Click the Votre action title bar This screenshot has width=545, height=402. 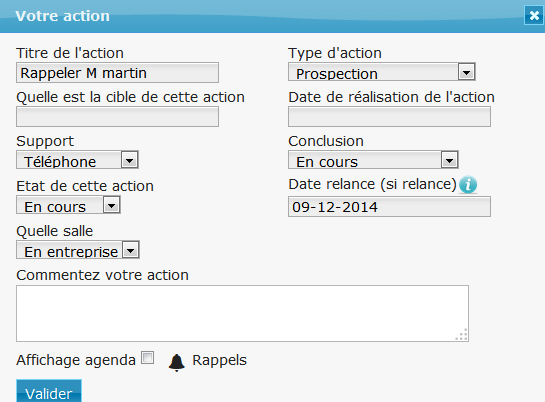coord(261,16)
